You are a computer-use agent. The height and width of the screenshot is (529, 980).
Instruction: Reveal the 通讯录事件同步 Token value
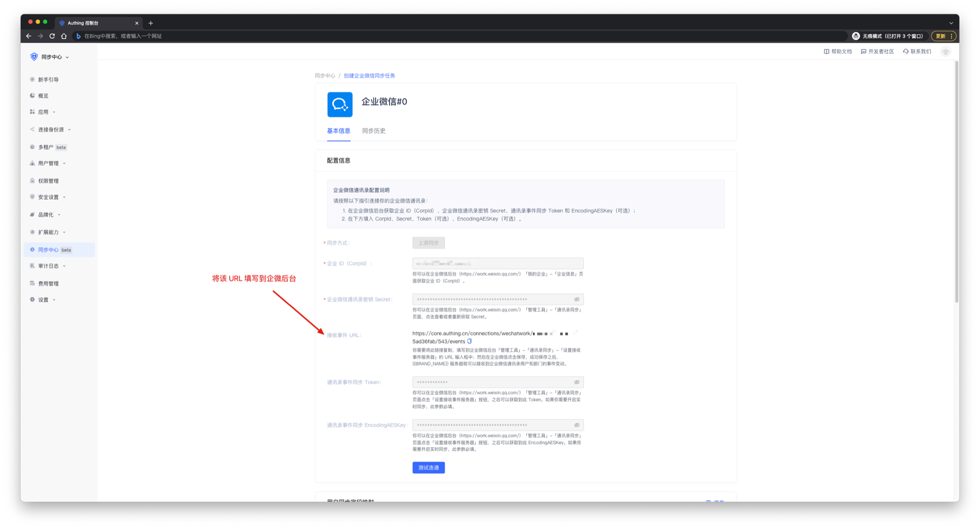pos(577,382)
